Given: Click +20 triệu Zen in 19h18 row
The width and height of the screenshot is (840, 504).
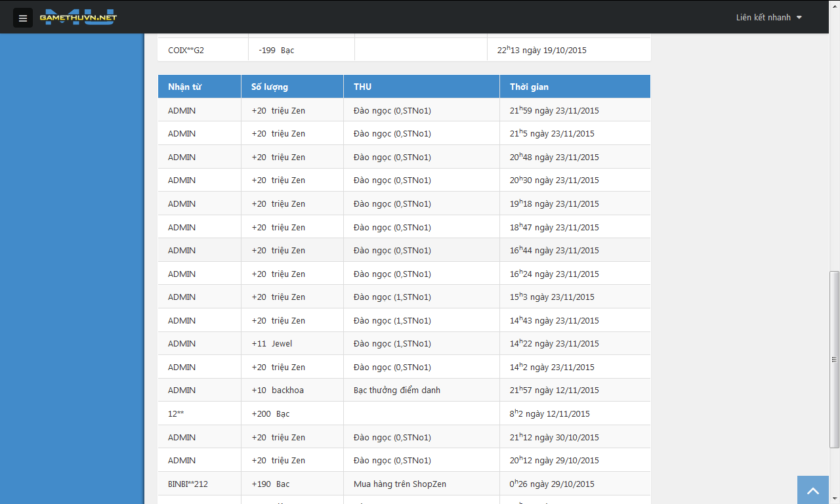Looking at the screenshot, I should 278,203.
